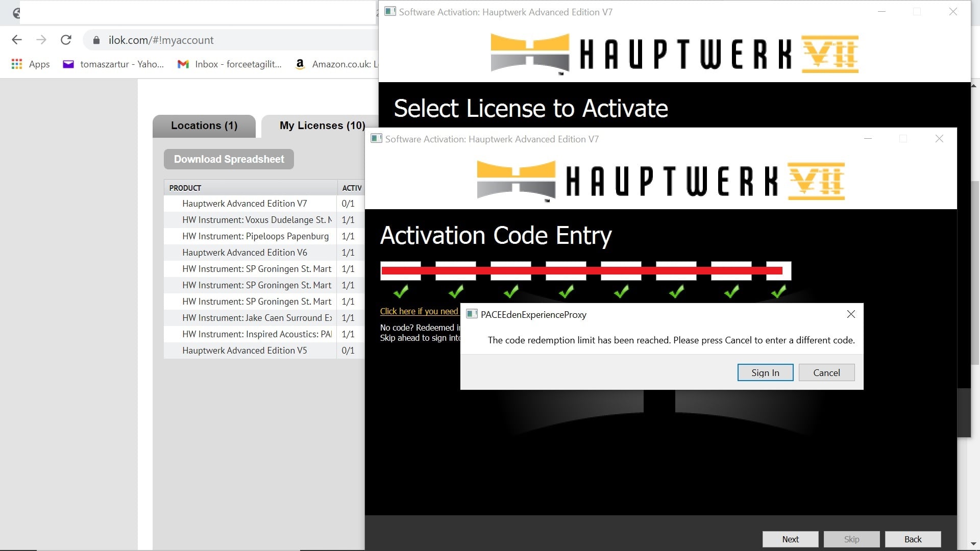Open the Gmail Inbox bookmark
This screenshot has height=551, width=980.
(229, 64)
